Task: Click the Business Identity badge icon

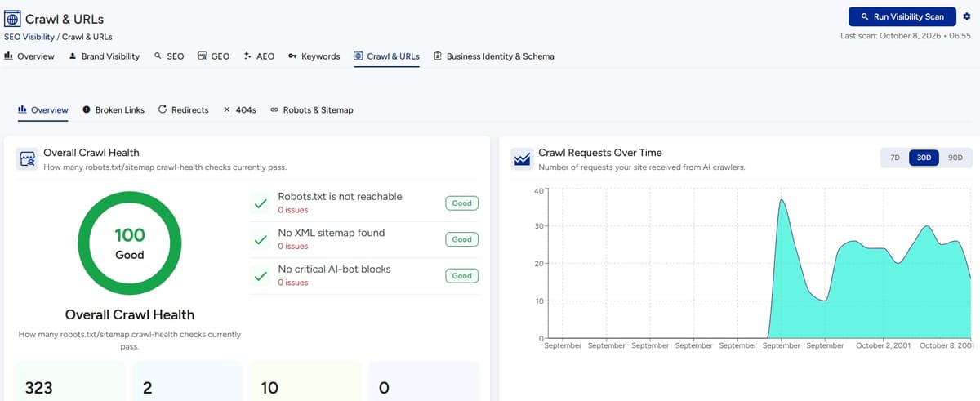Action: pyautogui.click(x=438, y=56)
